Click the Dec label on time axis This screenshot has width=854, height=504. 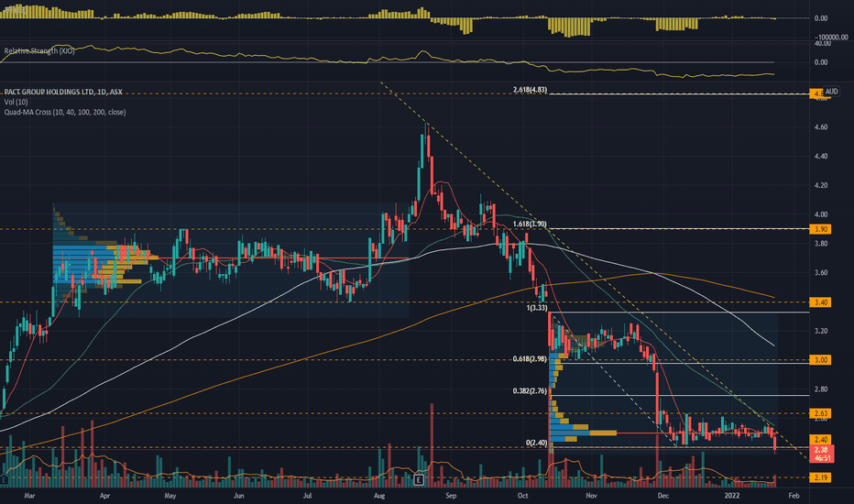pyautogui.click(x=662, y=496)
